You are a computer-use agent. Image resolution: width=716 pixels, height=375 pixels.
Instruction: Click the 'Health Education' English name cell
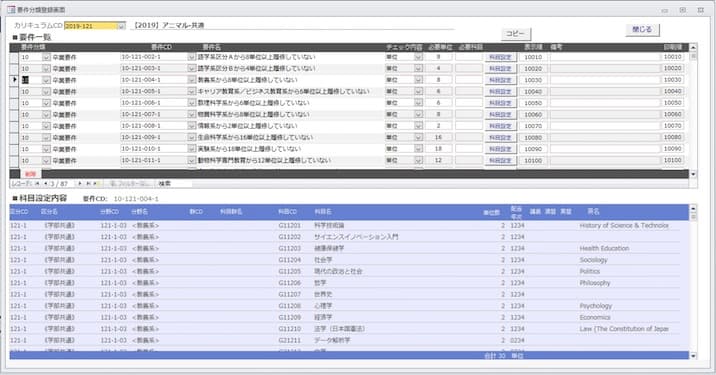(604, 248)
